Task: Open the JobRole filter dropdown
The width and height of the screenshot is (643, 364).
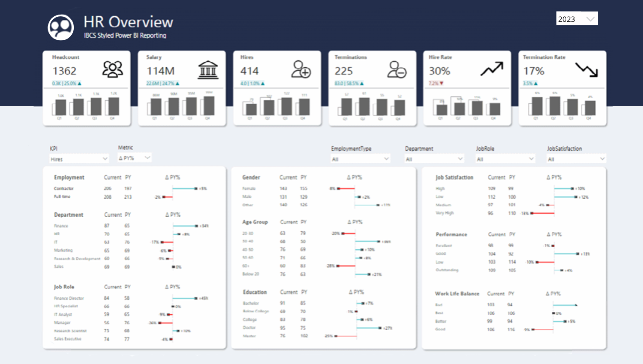Action: point(505,159)
